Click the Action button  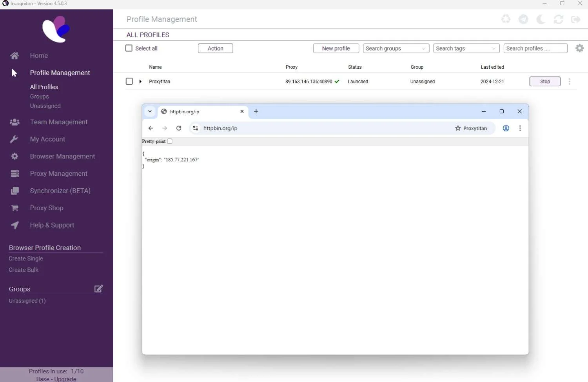(x=215, y=48)
